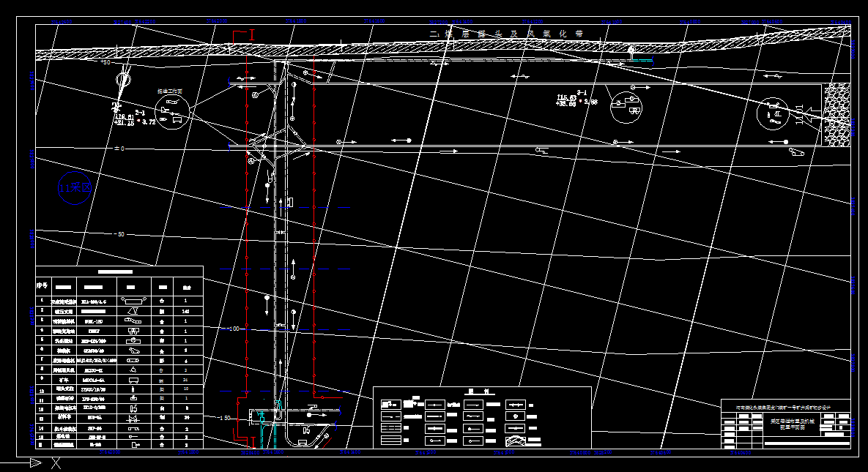The width and height of the screenshot is (868, 472).
Task: Pick the bottom-left striped legend symbol box
Action: (391, 441)
